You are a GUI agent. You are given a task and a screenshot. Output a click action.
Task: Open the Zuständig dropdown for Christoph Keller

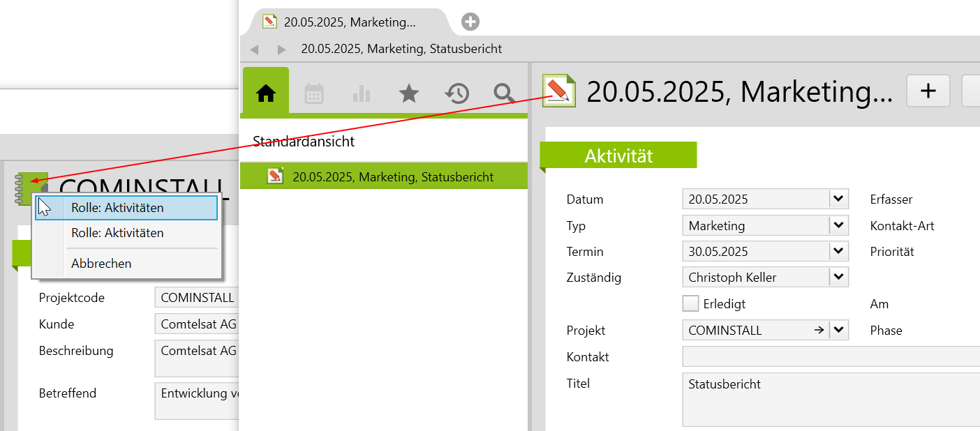coord(838,277)
